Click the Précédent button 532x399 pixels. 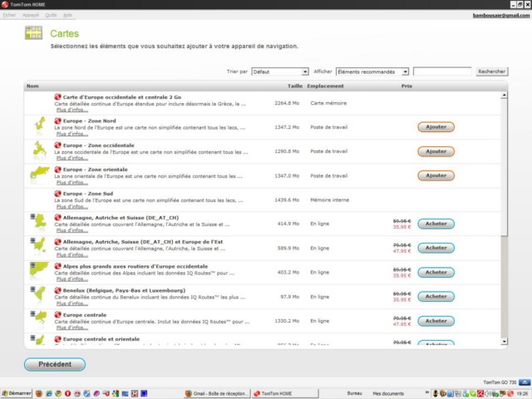[55, 364]
